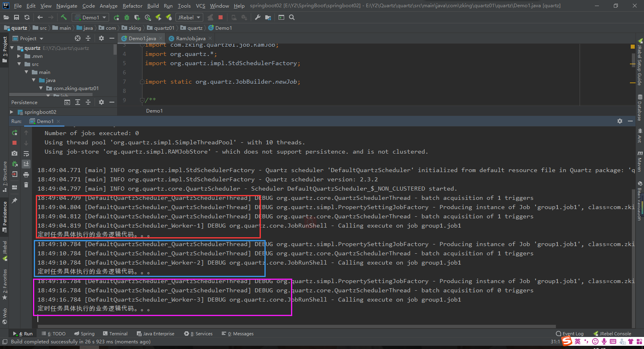Toggle the 1: Project tool window
This screenshot has height=349, width=644.
pyautogui.click(x=4, y=49)
